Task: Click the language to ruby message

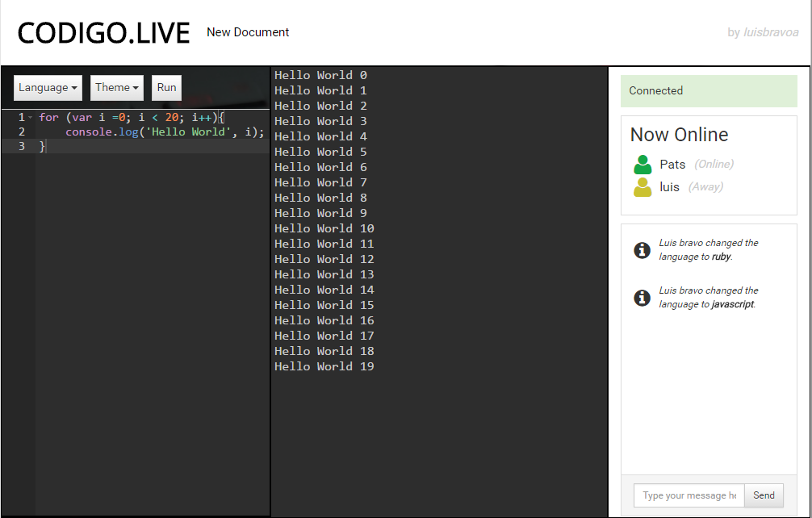Action: 709,250
